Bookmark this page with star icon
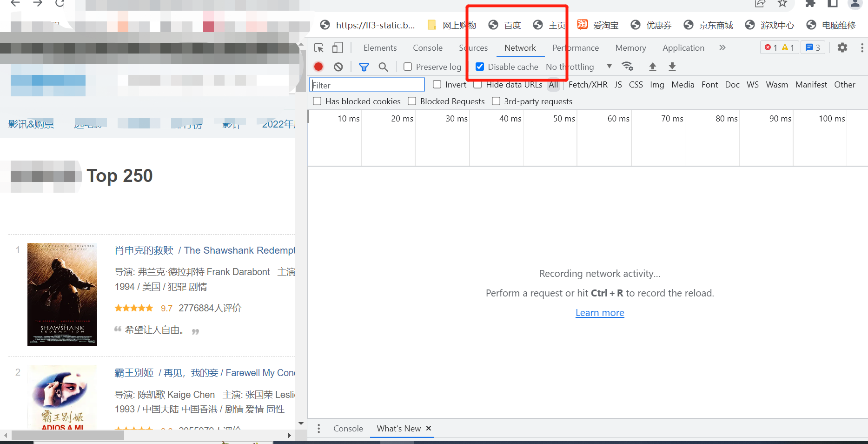 point(783,4)
